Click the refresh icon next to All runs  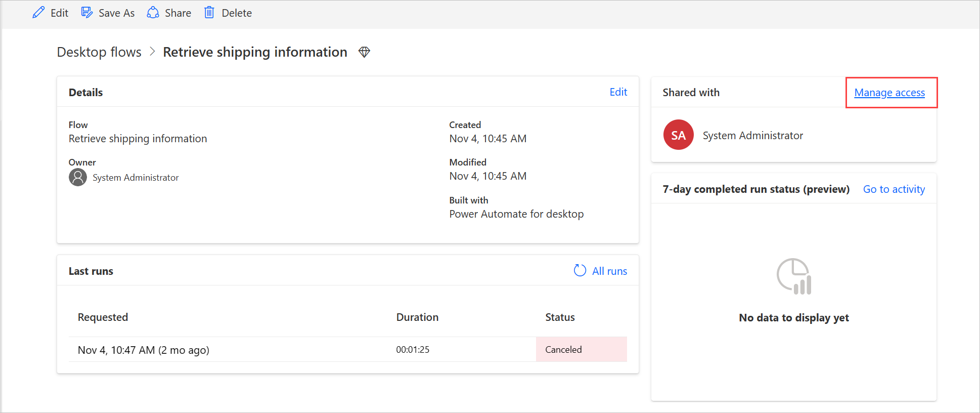point(580,271)
